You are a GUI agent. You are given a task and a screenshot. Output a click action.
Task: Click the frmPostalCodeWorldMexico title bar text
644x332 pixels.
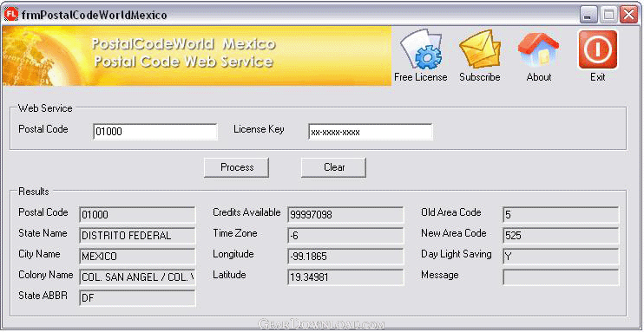pos(95,16)
